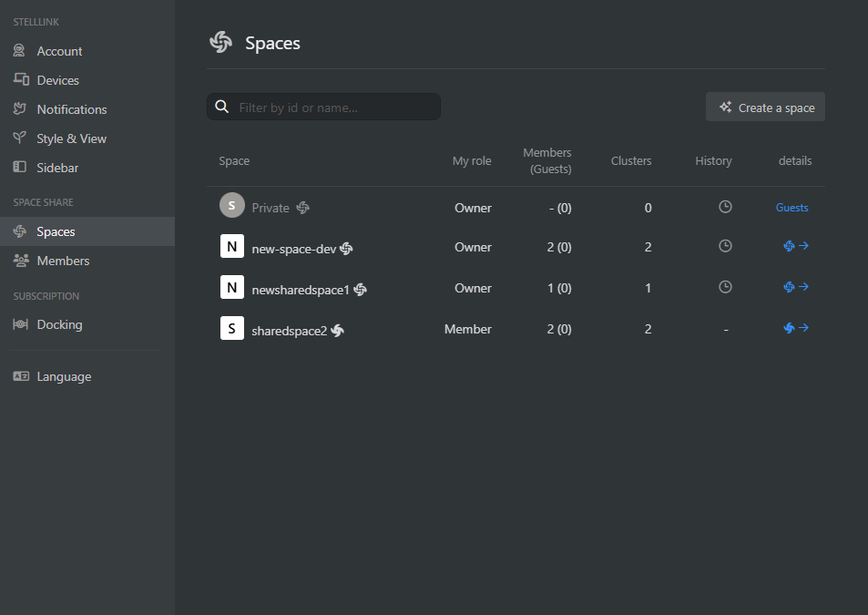Viewport: 868px width, 615px height.
Task: Click the swirl icon beside newsharedspace1 name
Action: click(361, 290)
